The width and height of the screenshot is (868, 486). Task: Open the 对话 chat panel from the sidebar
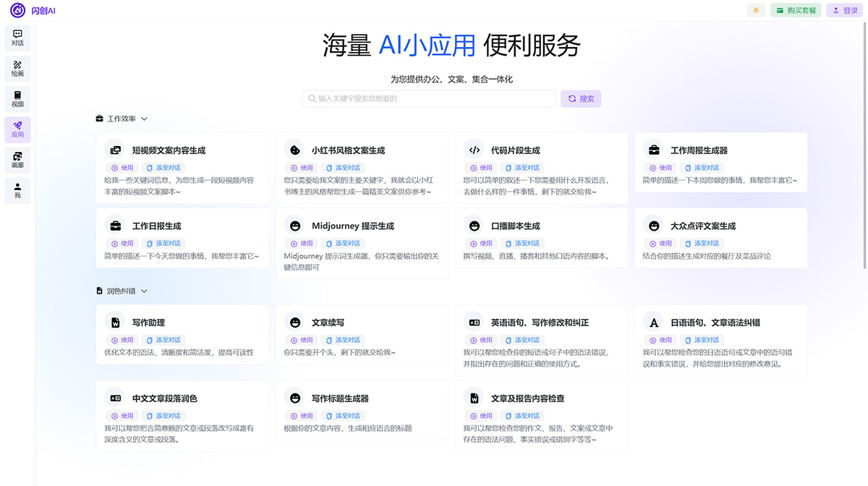(x=17, y=38)
